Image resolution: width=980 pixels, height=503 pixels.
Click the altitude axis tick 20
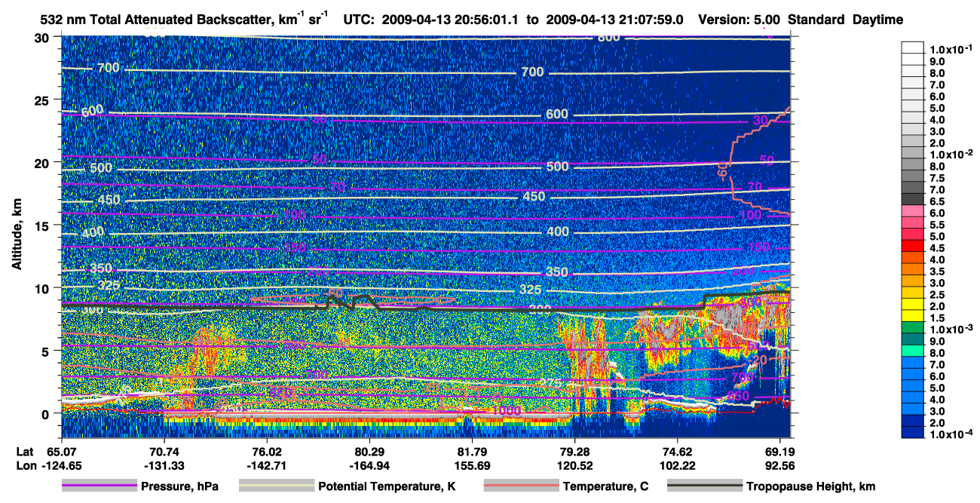click(x=44, y=162)
